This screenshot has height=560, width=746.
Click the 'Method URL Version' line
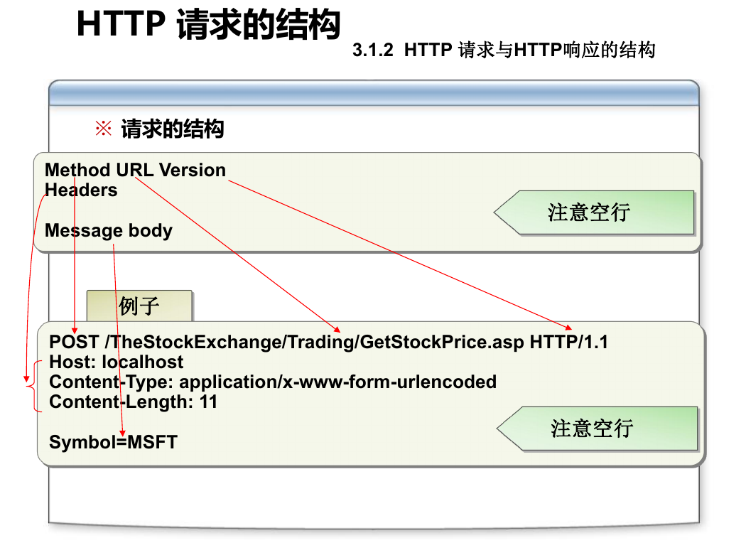pyautogui.click(x=135, y=170)
